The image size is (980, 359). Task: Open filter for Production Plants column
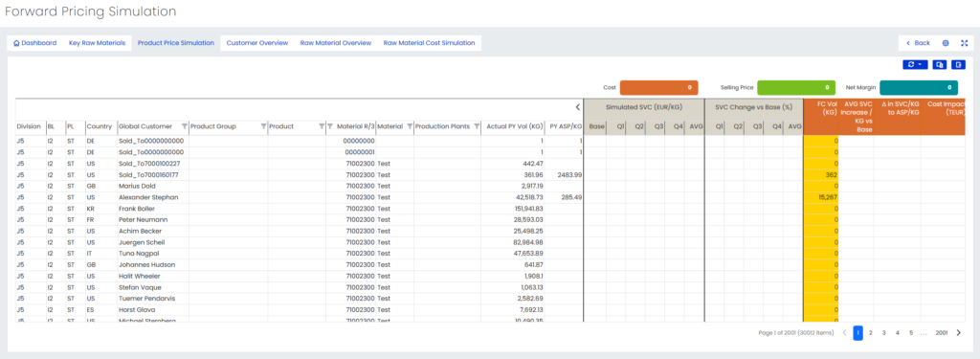click(477, 126)
